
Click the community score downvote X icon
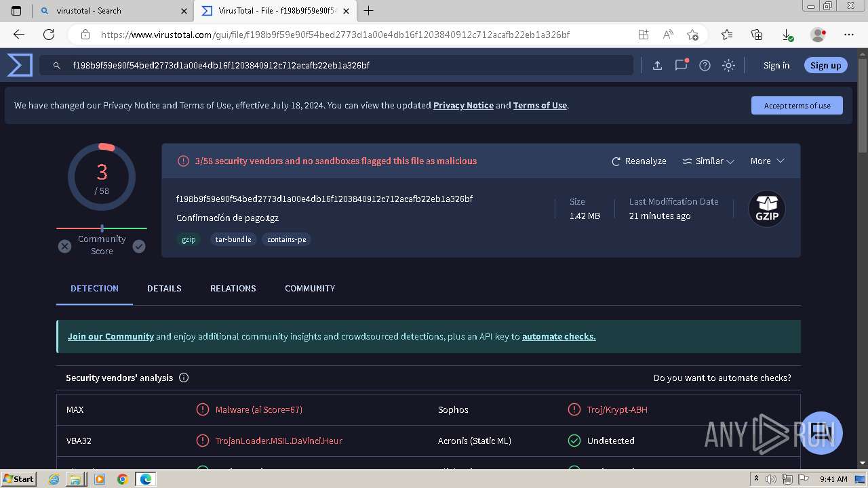(64, 246)
